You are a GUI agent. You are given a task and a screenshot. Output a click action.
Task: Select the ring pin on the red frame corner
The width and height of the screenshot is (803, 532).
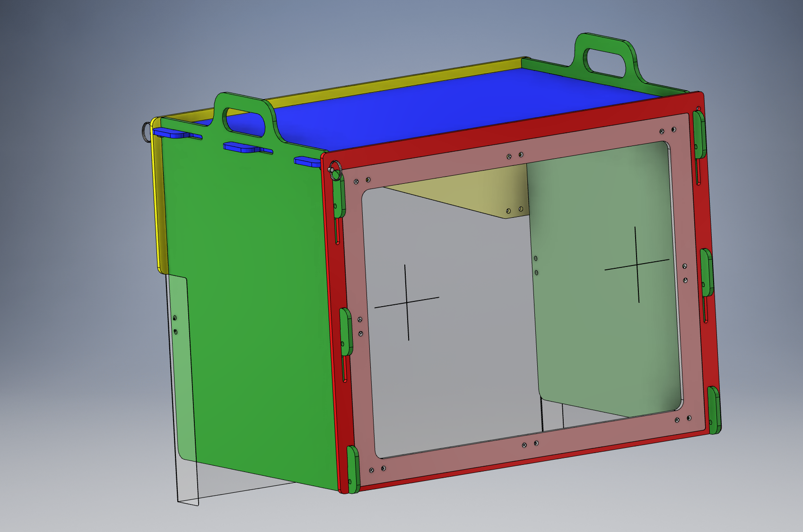335,170
